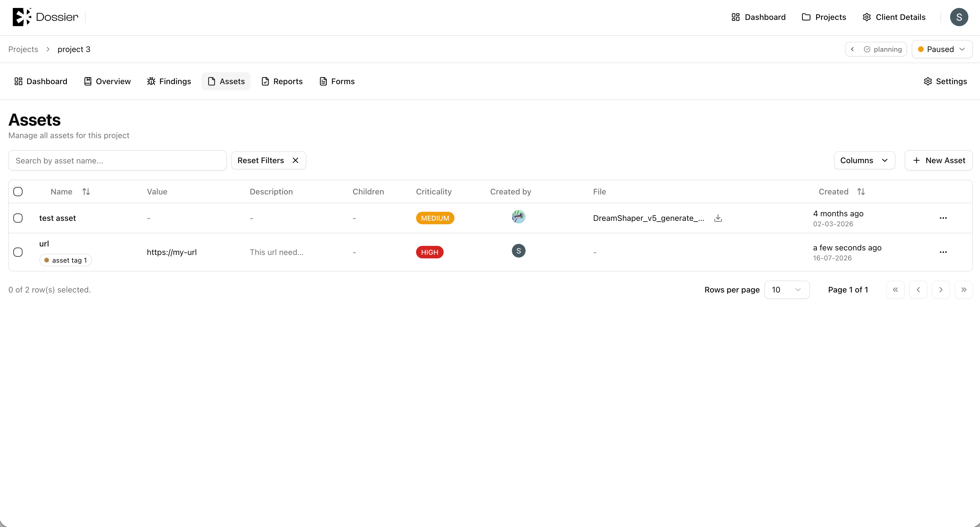Click the MEDIUM criticality badge
This screenshot has height=527, width=980.
(x=435, y=218)
